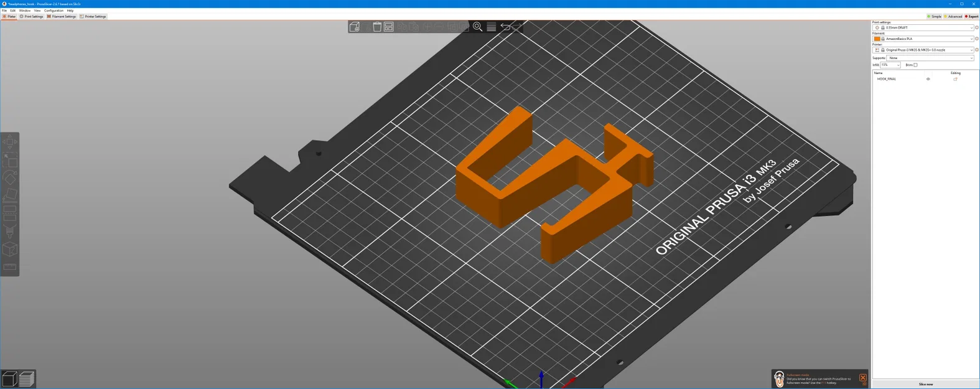Open the Infill percentage dropdown
Image resolution: width=980 pixels, height=389 pixels.
point(890,65)
